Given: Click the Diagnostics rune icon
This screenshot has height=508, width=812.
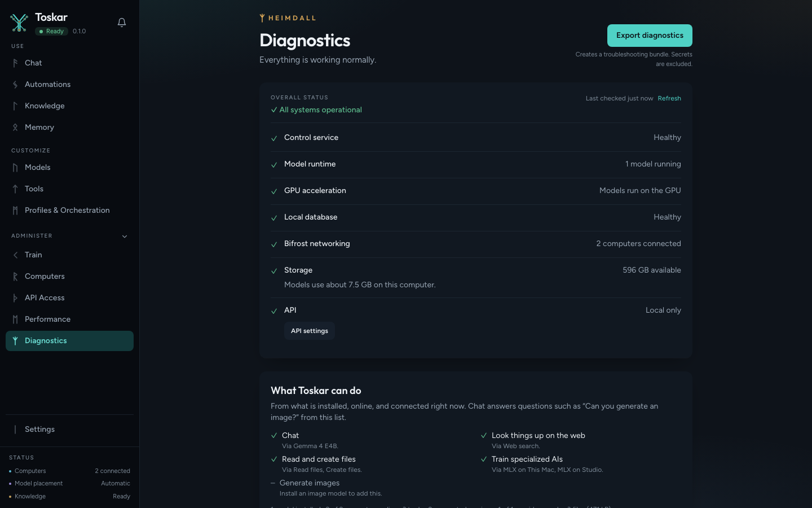Looking at the screenshot, I should [x=15, y=341].
